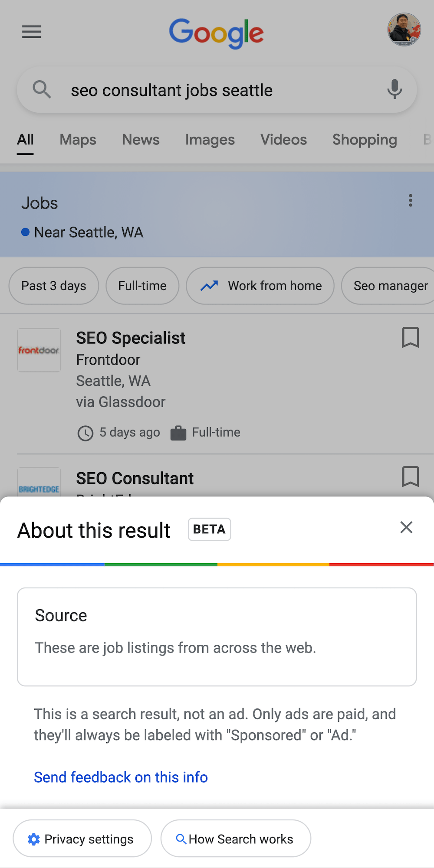Apply the Full-time filter chip

click(142, 286)
